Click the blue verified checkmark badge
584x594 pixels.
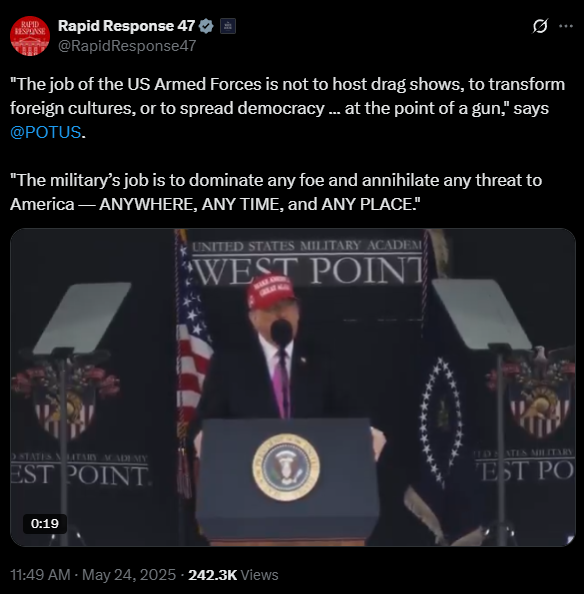(x=206, y=26)
